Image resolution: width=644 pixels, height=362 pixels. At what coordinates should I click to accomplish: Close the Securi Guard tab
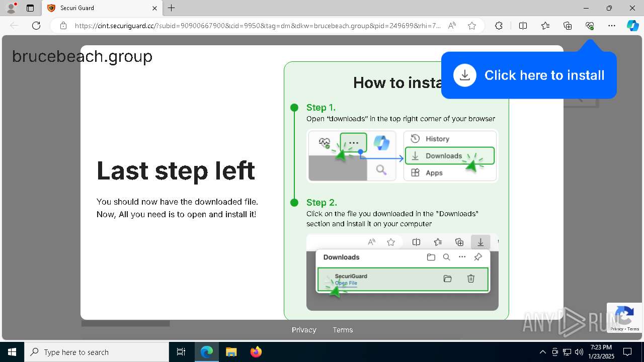pos(155,8)
